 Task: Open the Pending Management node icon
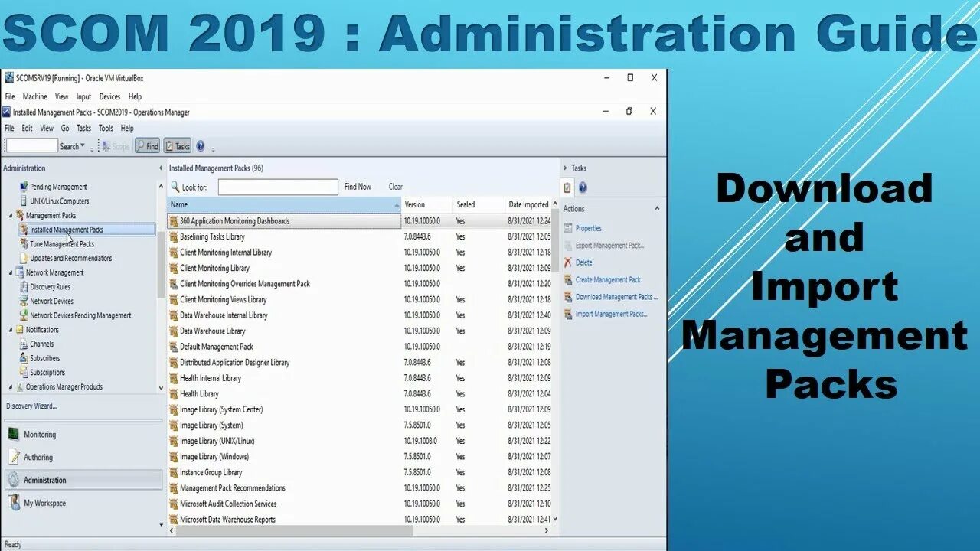pyautogui.click(x=24, y=187)
